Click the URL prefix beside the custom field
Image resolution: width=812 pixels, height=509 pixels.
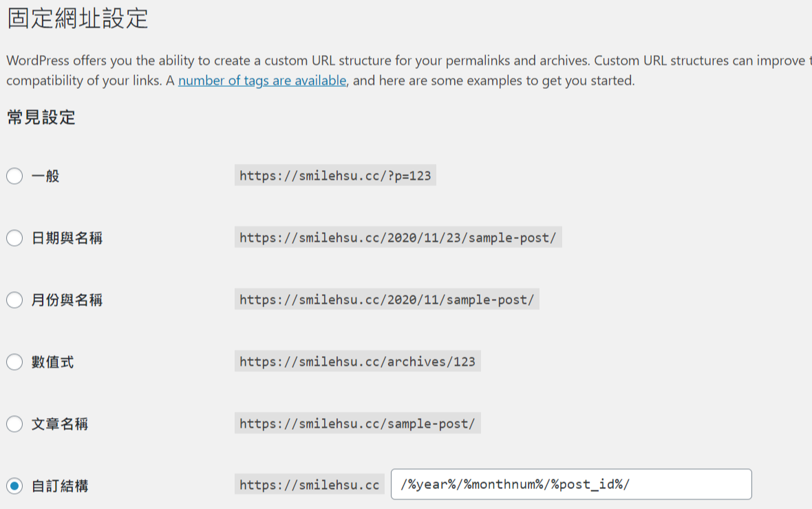309,485
